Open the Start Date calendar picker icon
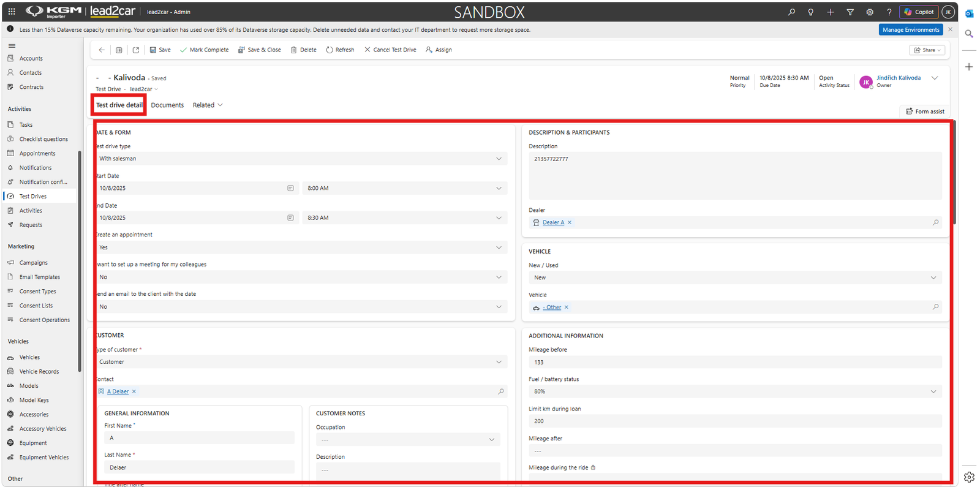 [x=290, y=188]
